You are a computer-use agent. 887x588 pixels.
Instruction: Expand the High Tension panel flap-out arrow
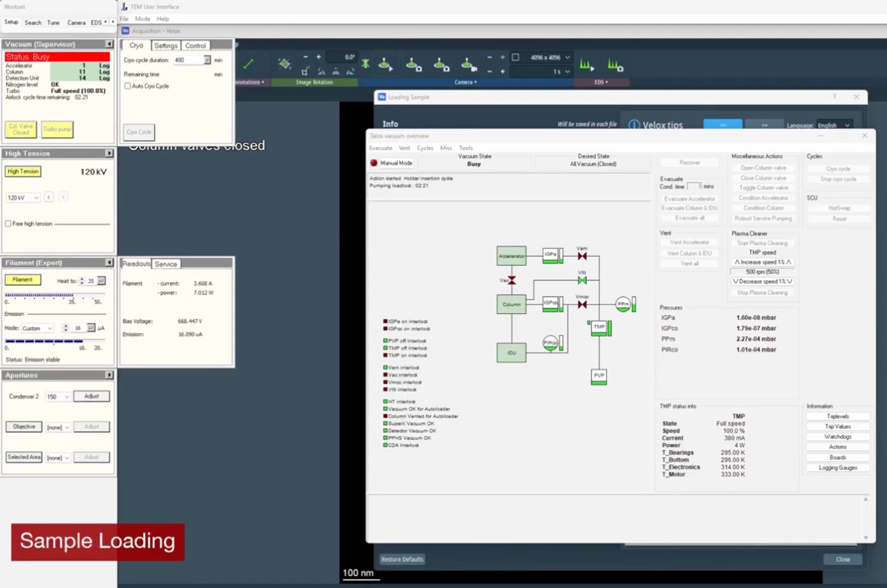point(109,154)
